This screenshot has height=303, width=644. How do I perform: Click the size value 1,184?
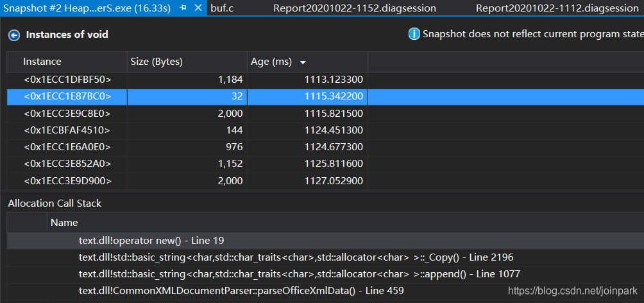[230, 80]
